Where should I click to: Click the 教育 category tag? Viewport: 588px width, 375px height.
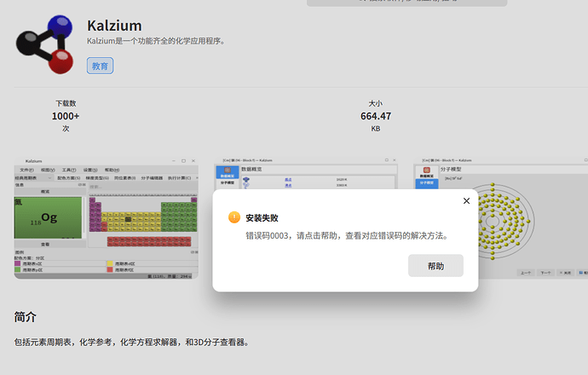point(100,66)
